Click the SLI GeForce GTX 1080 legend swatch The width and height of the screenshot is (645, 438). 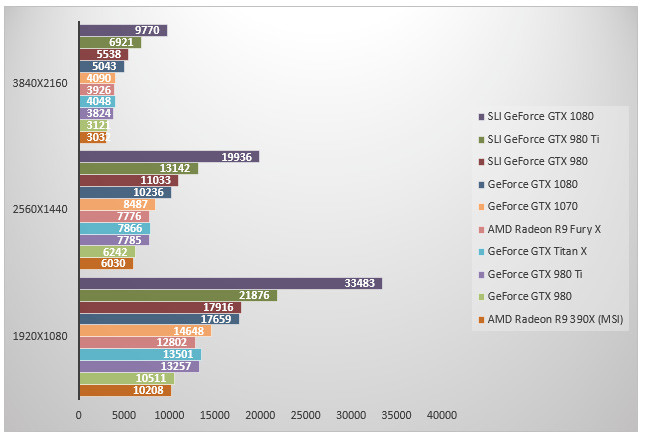pos(481,117)
